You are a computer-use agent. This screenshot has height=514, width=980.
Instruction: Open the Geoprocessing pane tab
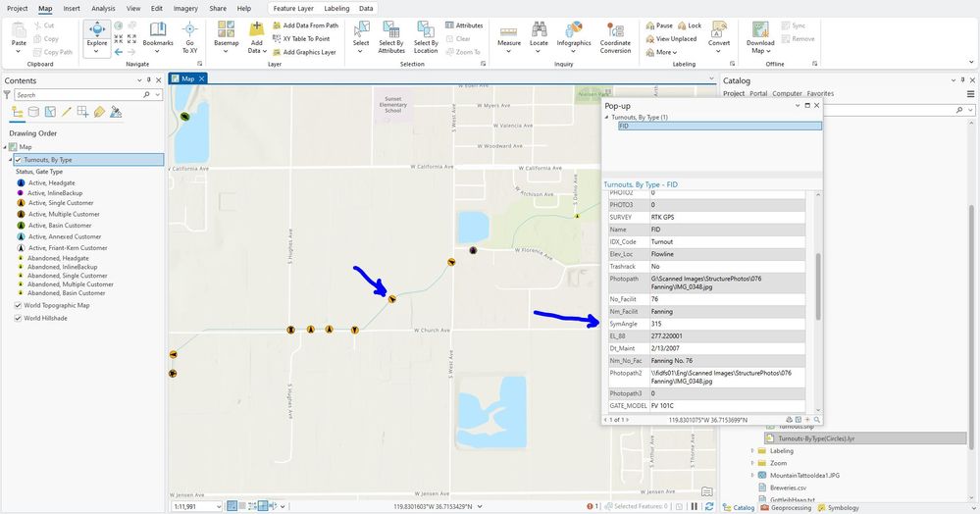click(786, 508)
